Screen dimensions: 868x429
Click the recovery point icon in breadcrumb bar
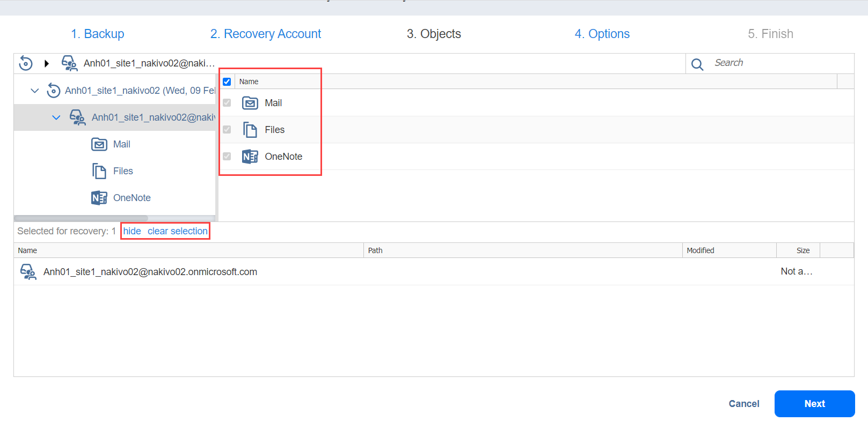26,63
